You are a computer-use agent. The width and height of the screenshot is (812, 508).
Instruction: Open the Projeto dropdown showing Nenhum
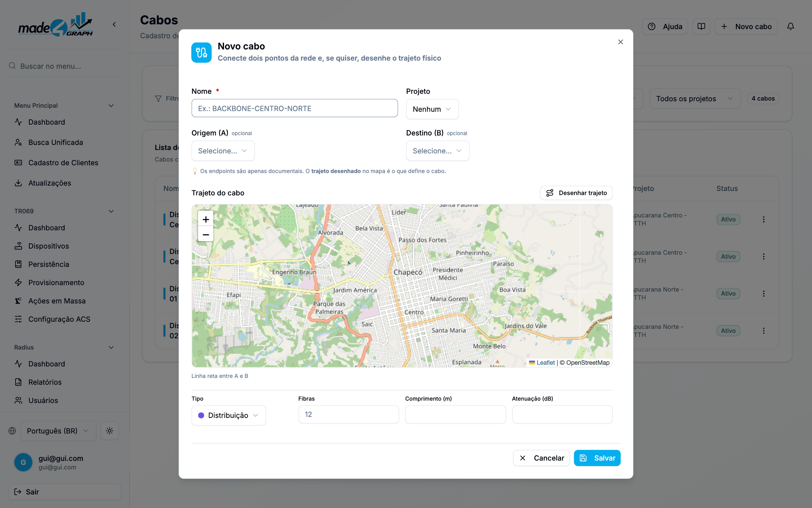pos(432,109)
